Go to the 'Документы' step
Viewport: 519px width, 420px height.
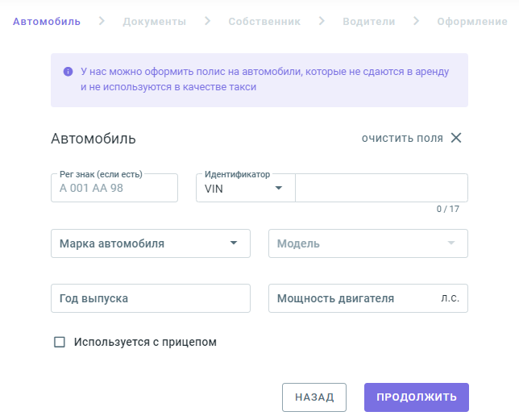tap(154, 21)
